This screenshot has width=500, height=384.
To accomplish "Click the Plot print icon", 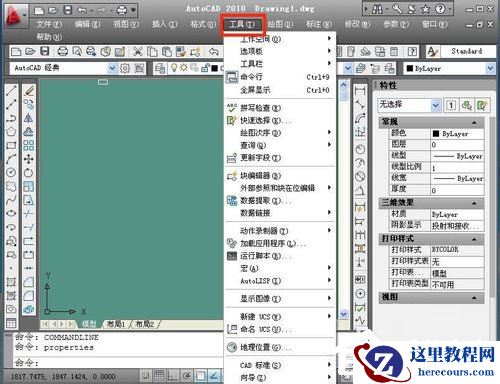I will click(63, 51).
